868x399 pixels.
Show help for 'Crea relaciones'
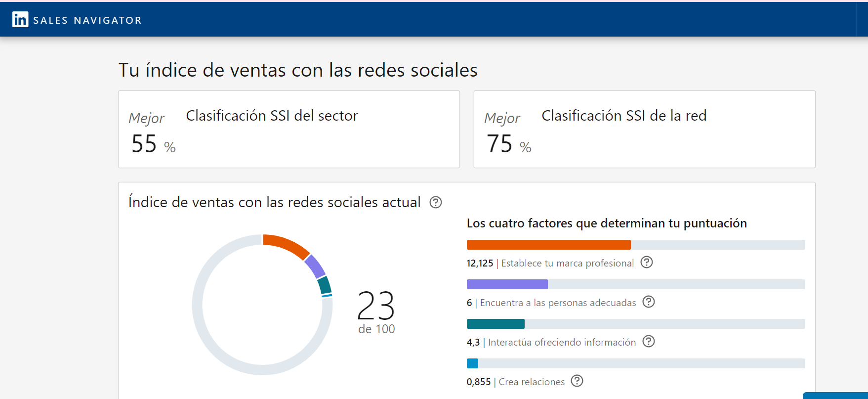[577, 381]
